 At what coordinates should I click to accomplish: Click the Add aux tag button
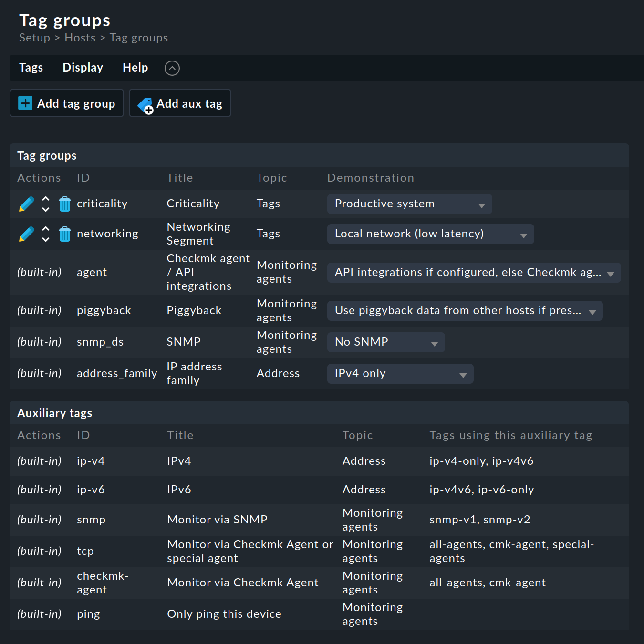point(180,103)
